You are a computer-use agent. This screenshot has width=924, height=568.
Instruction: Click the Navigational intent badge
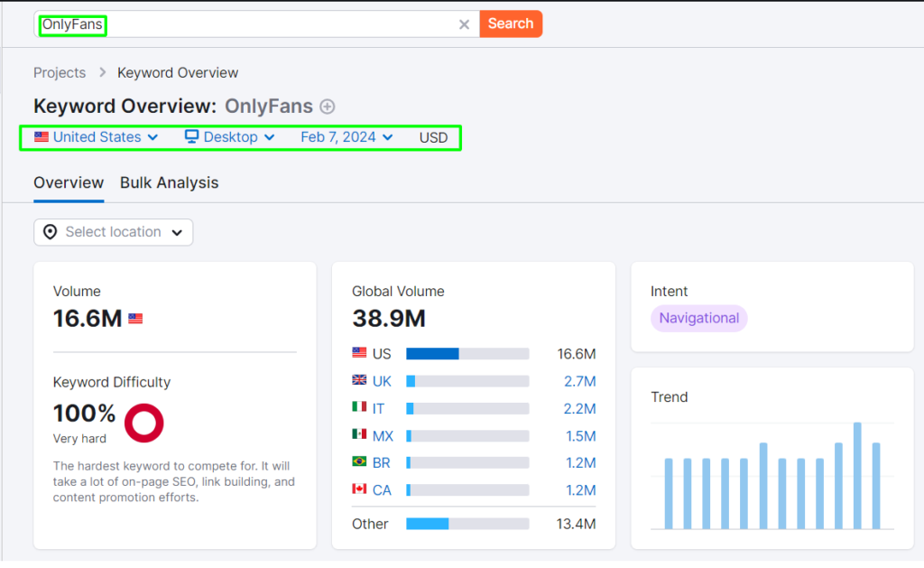pyautogui.click(x=699, y=319)
